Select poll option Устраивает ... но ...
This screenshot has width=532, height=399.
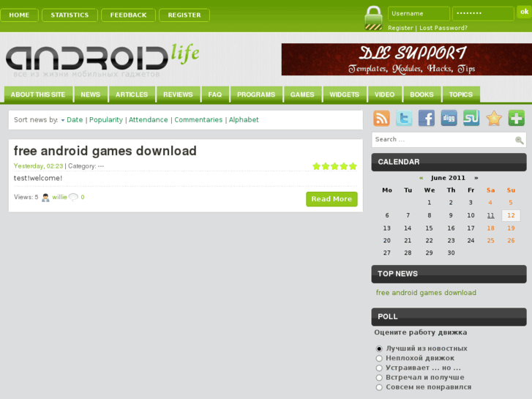click(x=379, y=368)
